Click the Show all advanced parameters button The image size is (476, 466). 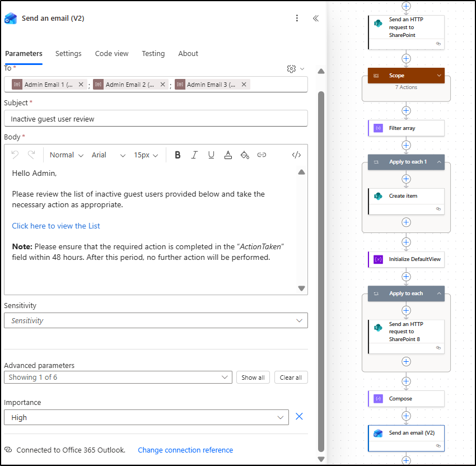click(253, 377)
